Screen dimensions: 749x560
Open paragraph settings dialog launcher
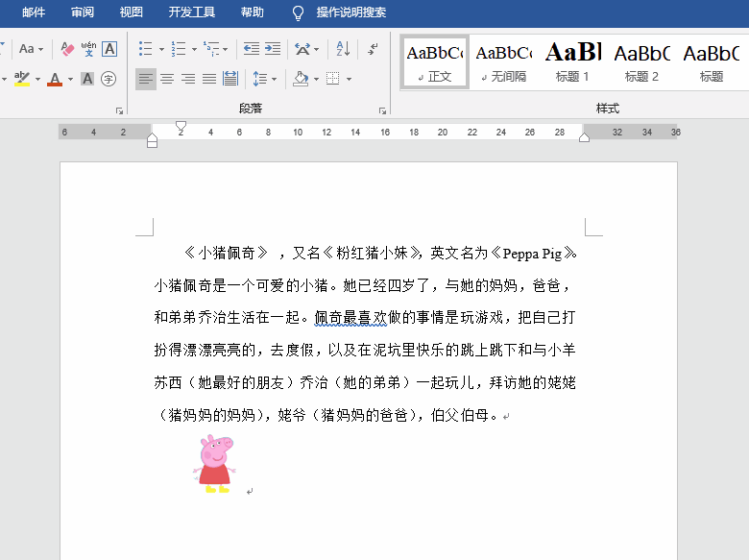pos(382,110)
